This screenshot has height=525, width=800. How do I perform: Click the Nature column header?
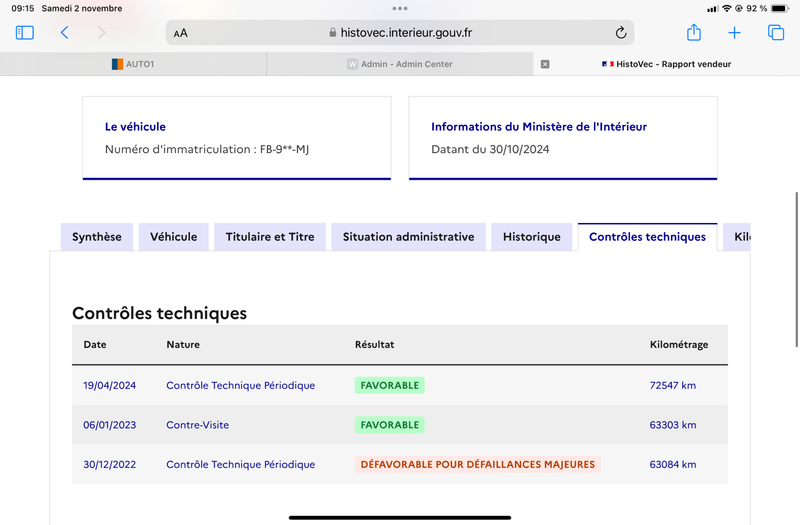pos(183,344)
